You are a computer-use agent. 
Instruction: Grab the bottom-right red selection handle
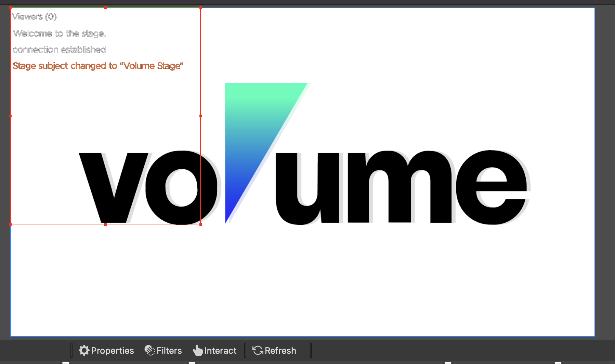201,224
